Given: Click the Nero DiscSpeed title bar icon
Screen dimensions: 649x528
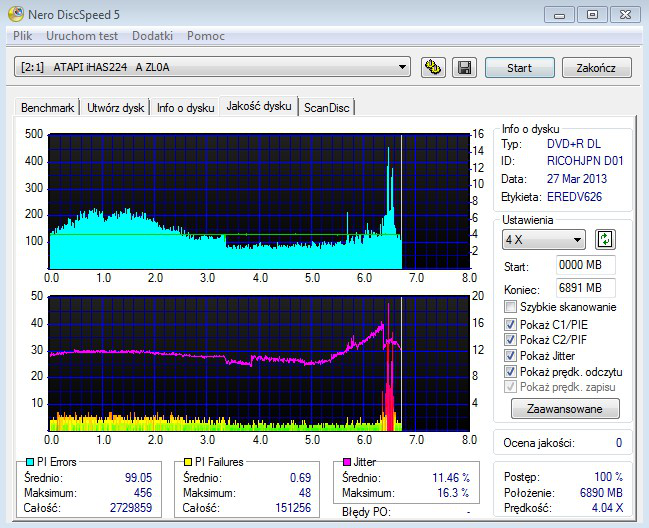Looking at the screenshot, I should (x=16, y=14).
